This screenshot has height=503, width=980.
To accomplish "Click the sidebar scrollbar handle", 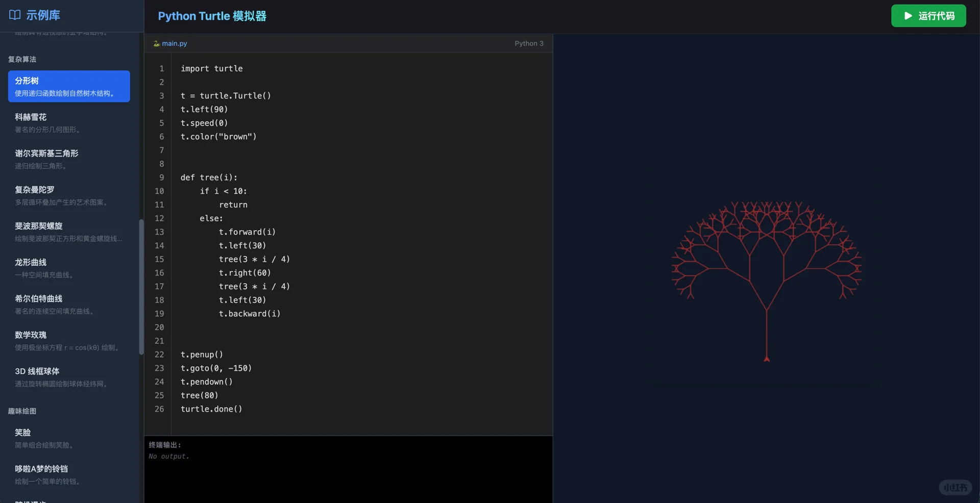I will coord(141,287).
